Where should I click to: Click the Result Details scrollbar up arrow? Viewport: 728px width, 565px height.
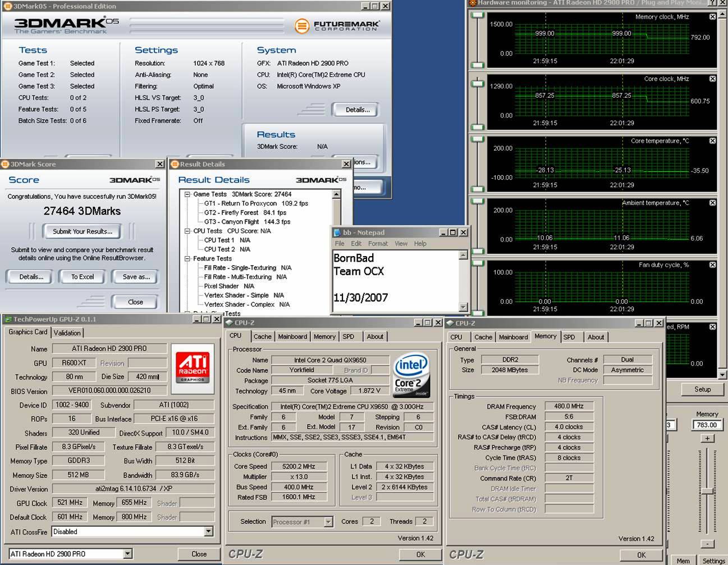tap(337, 194)
